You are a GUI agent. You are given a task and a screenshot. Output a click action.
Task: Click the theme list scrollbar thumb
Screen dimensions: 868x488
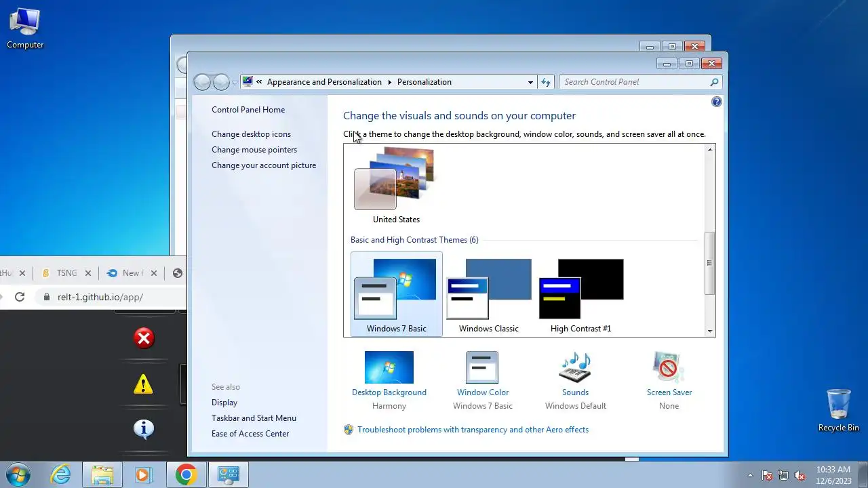click(x=710, y=263)
